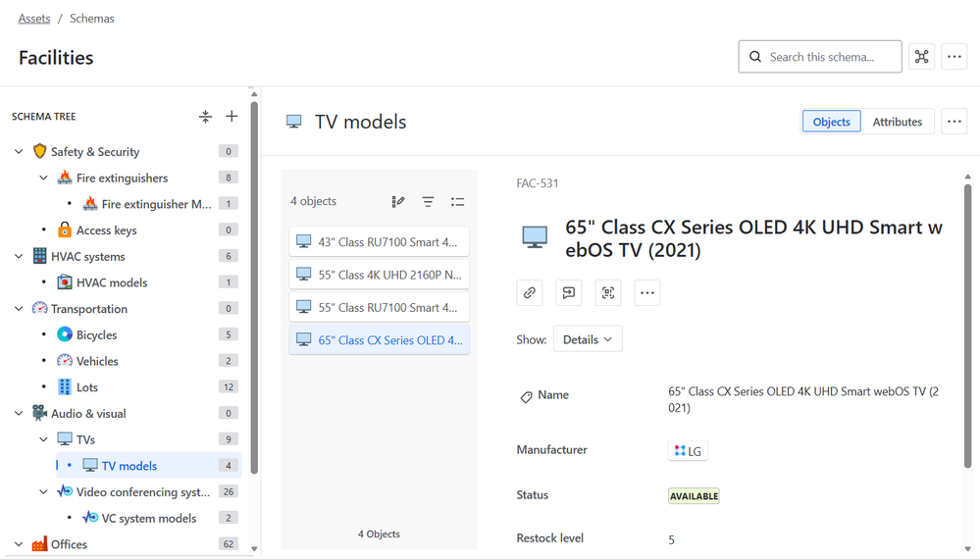Click the Fire extinguishers icon
The width and height of the screenshot is (980, 560).
(x=65, y=178)
